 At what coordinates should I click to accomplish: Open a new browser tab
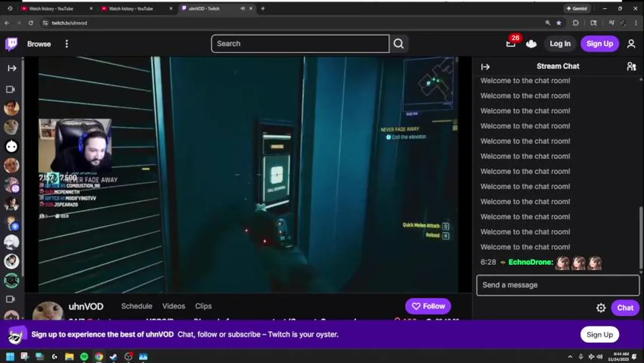263,9
